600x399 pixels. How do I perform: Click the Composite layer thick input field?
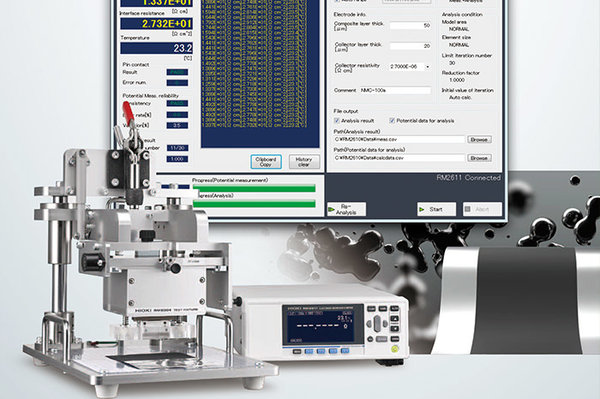(x=410, y=26)
